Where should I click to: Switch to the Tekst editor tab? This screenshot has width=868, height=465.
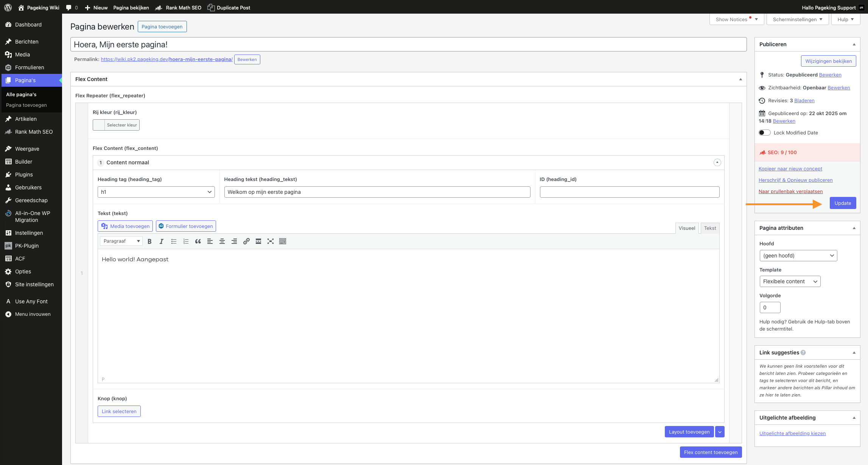pyautogui.click(x=710, y=228)
